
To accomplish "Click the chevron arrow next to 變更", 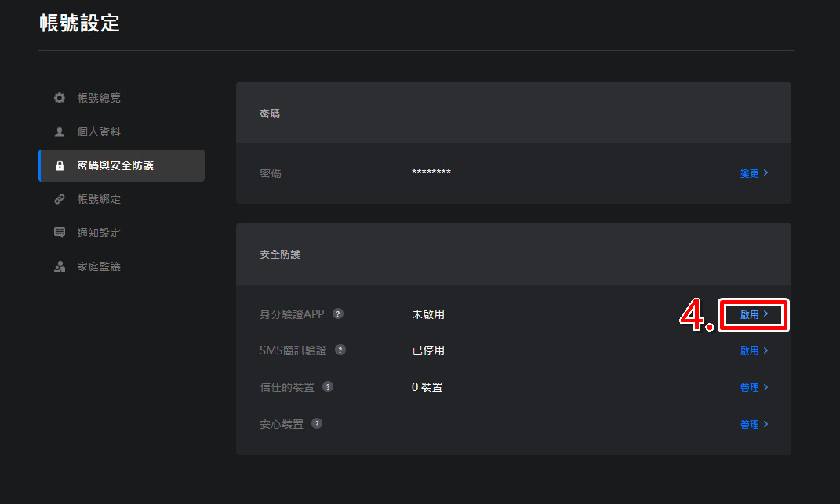I will click(766, 172).
